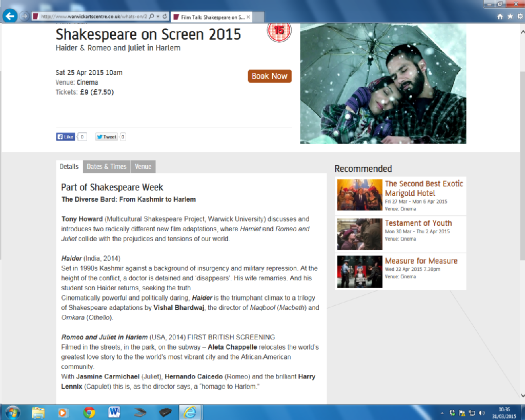The image size is (525, 420).
Task: Open the Internet Explorer Home icon
Action: coord(500,16)
